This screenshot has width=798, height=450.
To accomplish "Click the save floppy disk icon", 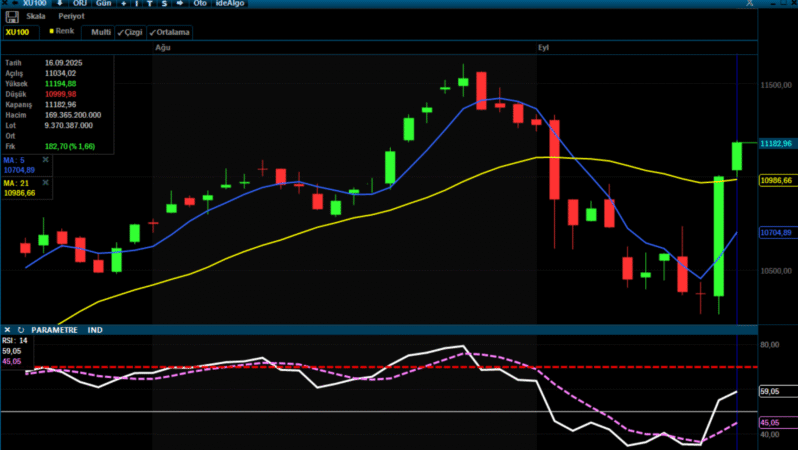I will point(10,17).
